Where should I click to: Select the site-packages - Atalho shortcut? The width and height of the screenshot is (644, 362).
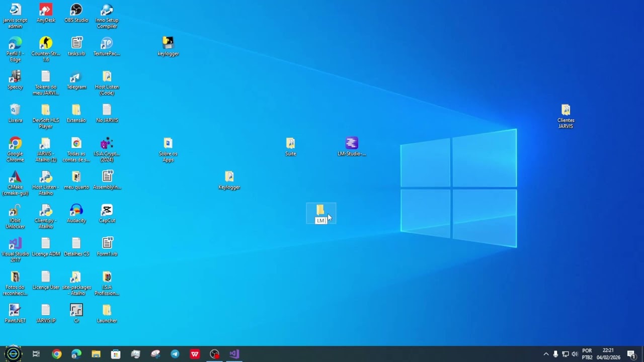76,283
